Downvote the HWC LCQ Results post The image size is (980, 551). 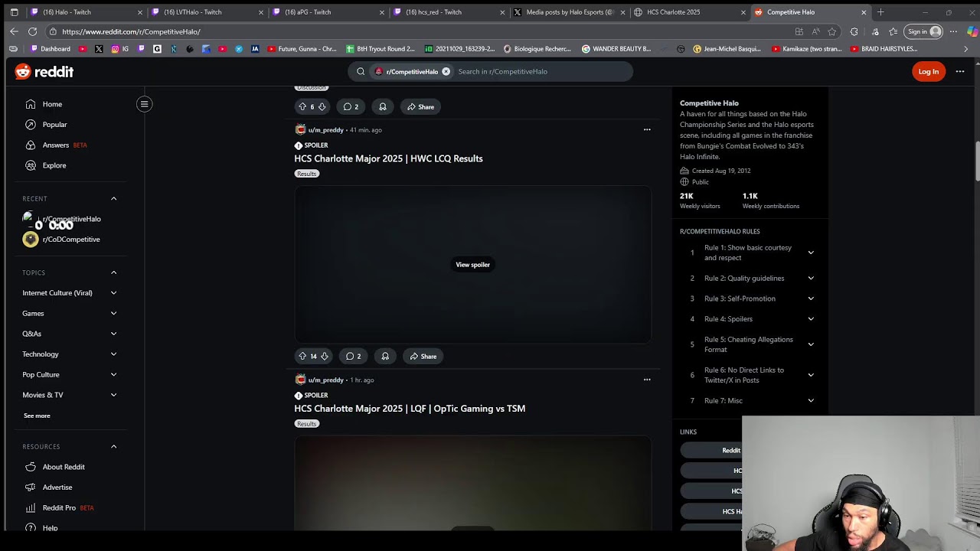pyautogui.click(x=325, y=356)
